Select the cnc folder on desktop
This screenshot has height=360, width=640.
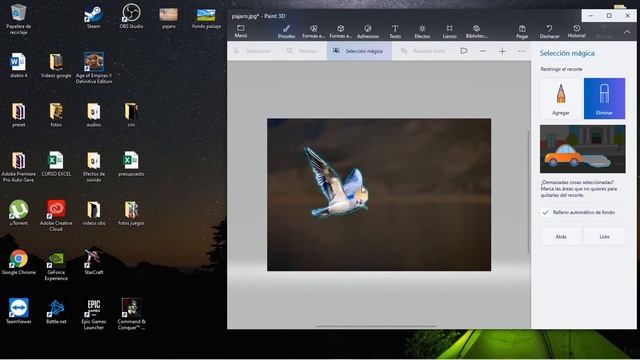131,115
